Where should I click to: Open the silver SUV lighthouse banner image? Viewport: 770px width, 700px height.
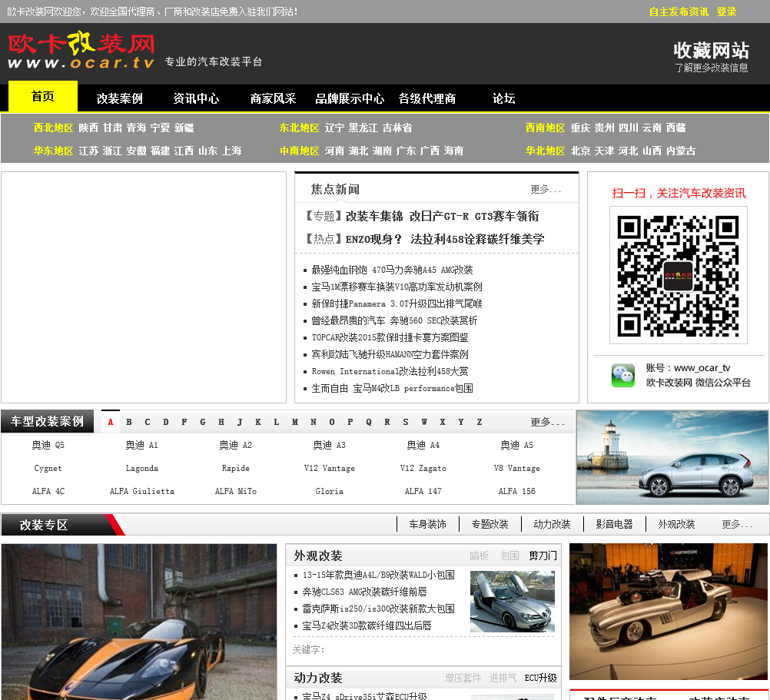coord(672,457)
